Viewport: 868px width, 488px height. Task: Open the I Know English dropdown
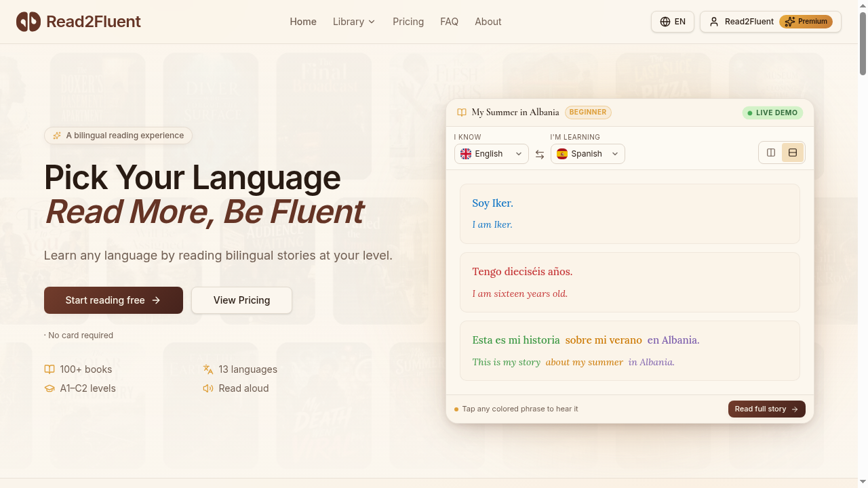click(x=492, y=154)
